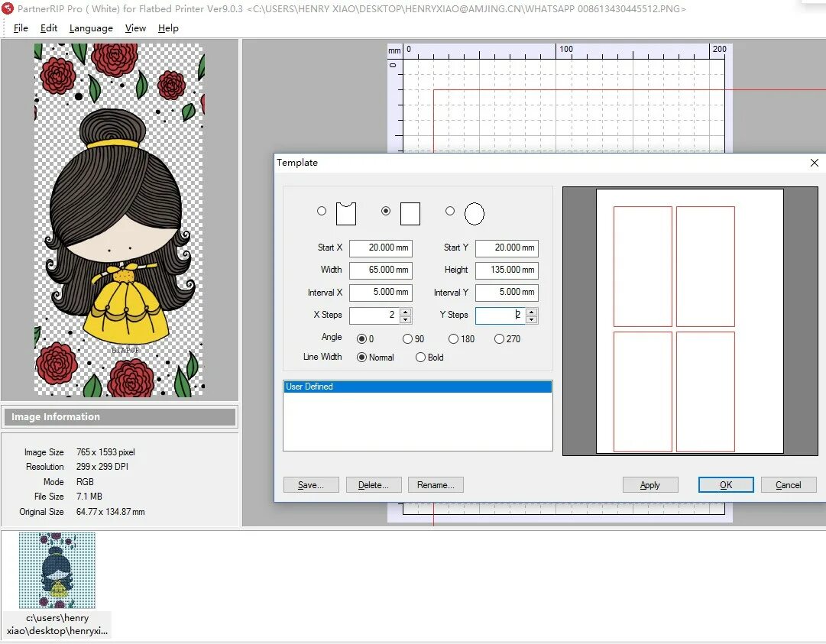Click the Width input field
Screen dimensions: 826x644
(381, 270)
